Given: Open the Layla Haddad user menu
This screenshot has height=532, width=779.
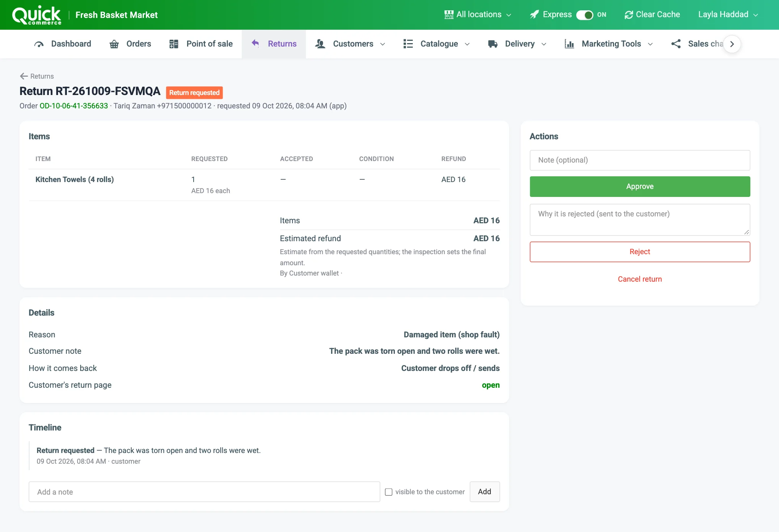Looking at the screenshot, I should tap(728, 15).
